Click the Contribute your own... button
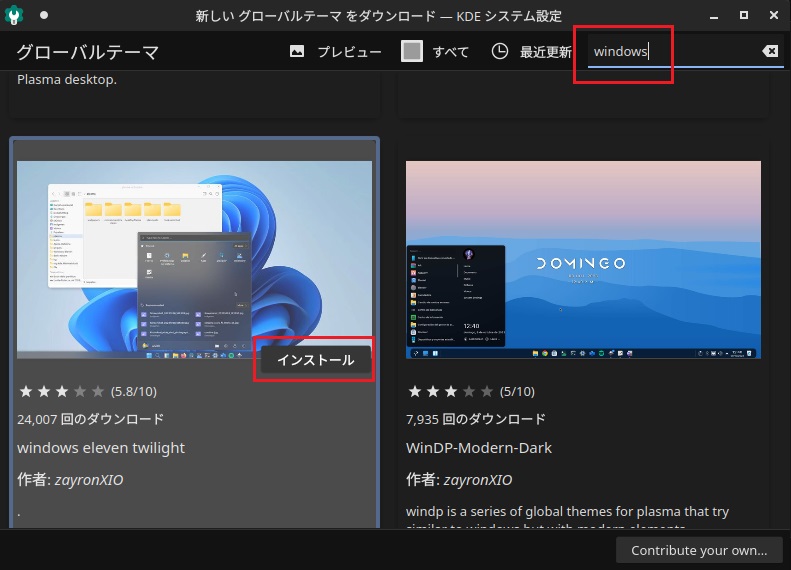 pyautogui.click(x=699, y=550)
